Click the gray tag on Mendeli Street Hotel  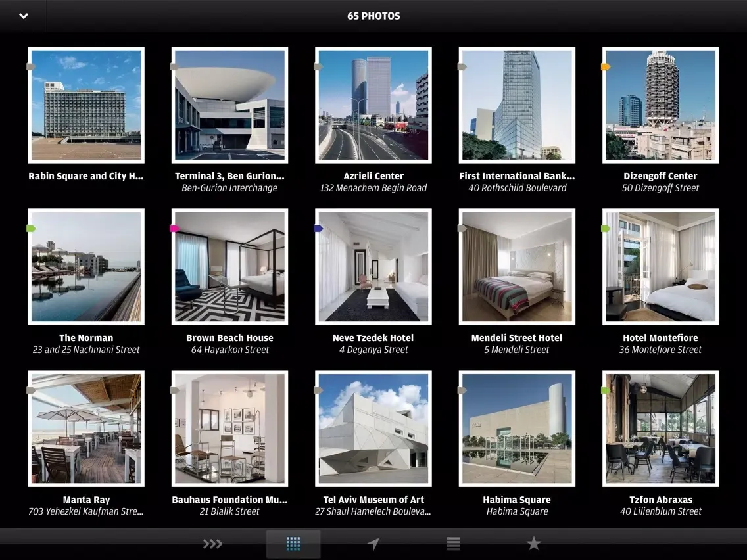tap(462, 229)
